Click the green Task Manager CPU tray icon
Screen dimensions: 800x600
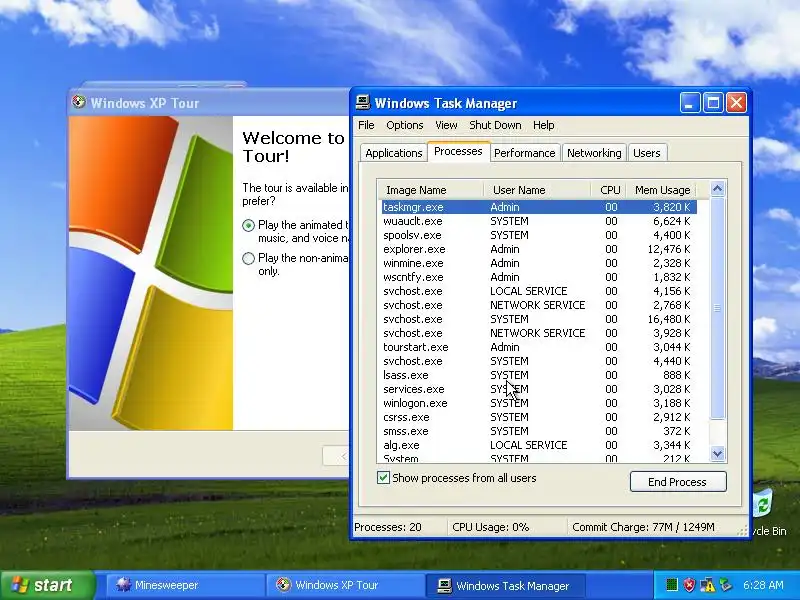point(672,585)
